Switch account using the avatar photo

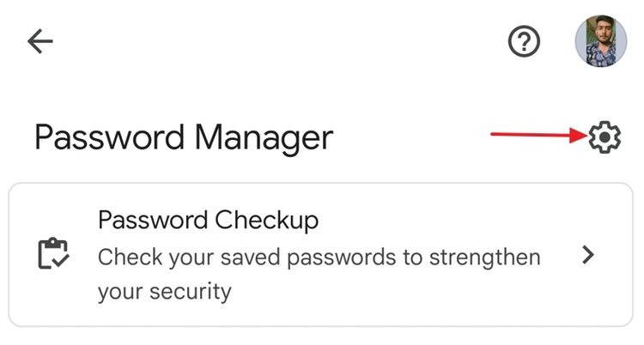click(x=601, y=40)
